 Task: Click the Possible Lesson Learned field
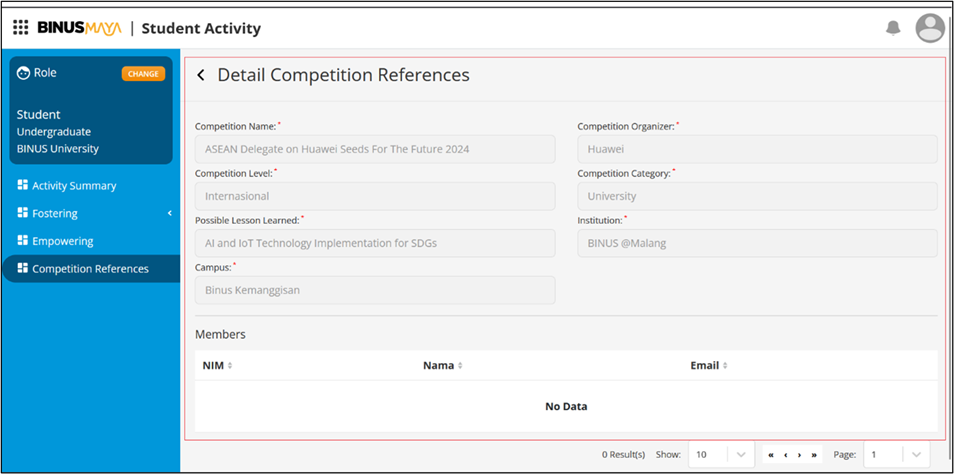click(375, 243)
